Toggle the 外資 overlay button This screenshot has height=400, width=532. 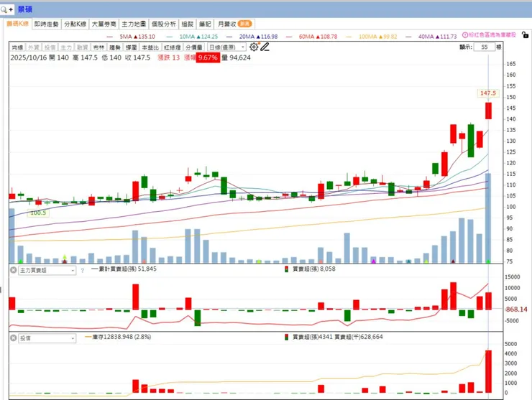pyautogui.click(x=34, y=47)
